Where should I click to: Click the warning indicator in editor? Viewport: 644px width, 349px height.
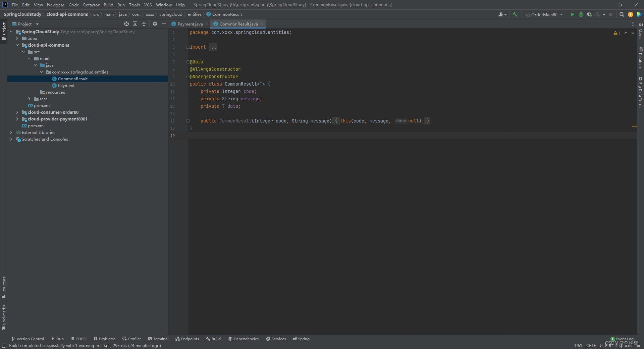617,33
